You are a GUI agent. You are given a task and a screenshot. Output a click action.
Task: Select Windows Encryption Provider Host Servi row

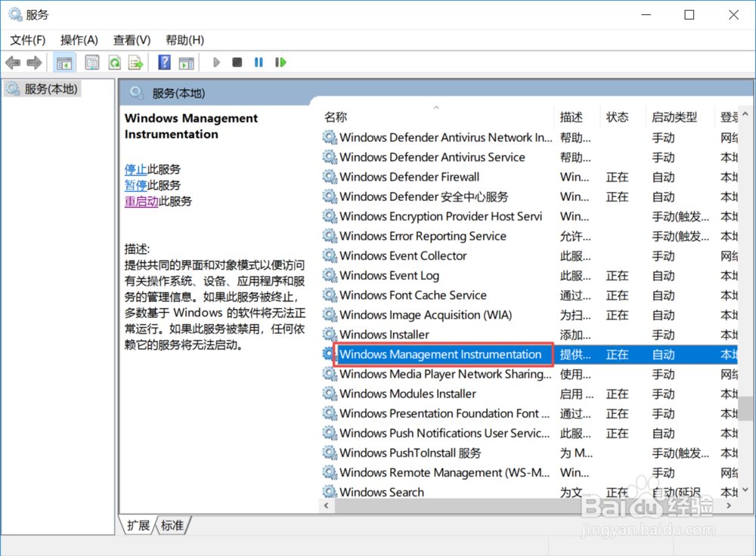(529, 216)
